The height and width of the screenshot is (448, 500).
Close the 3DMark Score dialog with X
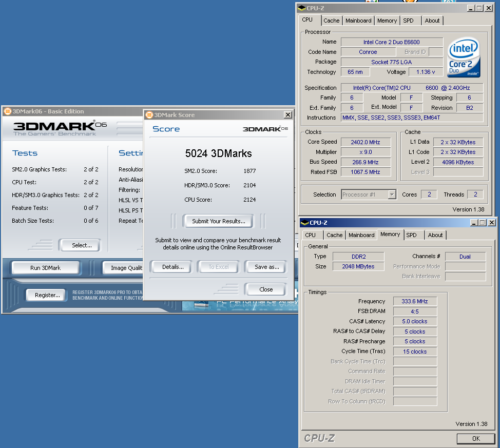(x=288, y=115)
